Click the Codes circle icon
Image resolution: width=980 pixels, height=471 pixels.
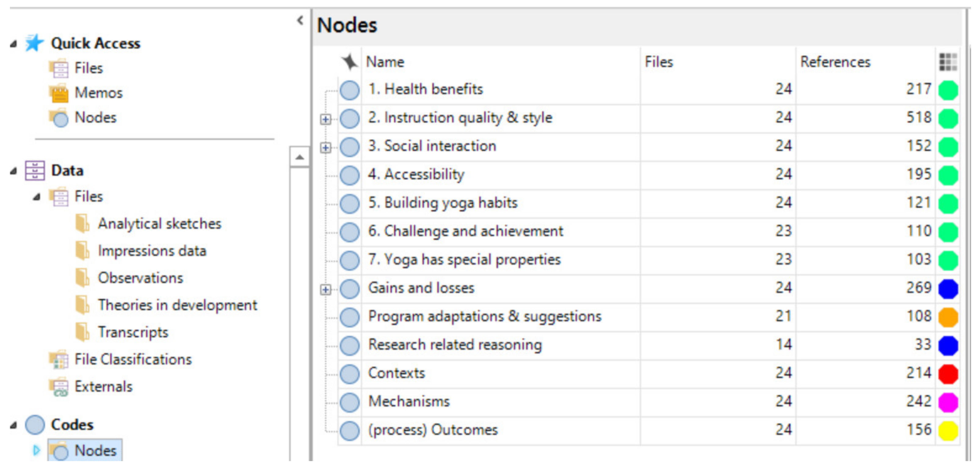[35, 425]
